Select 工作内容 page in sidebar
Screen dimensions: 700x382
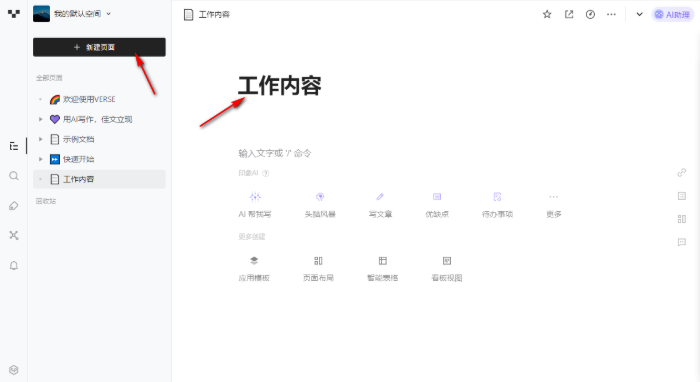pyautogui.click(x=99, y=179)
